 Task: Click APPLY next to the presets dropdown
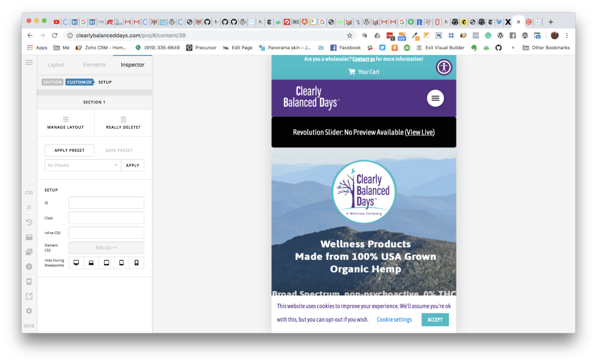coord(133,165)
